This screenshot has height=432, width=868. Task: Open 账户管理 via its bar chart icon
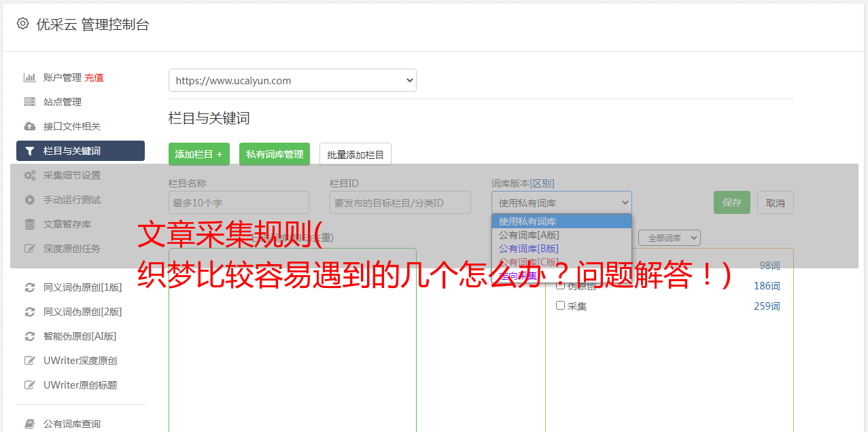[x=30, y=77]
